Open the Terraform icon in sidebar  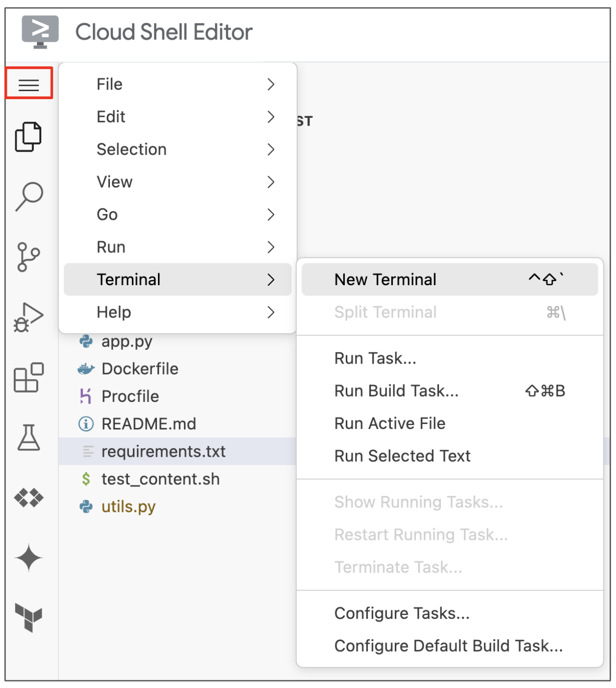point(28,617)
